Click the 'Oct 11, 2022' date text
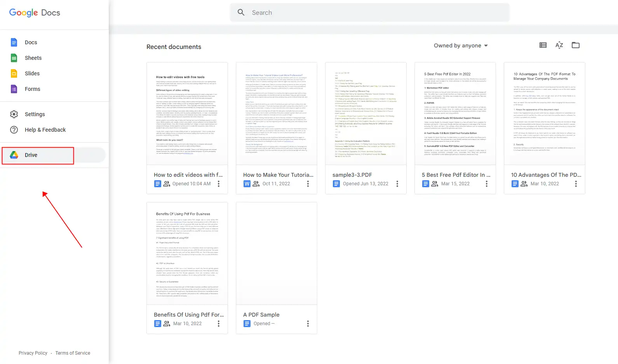Image resolution: width=618 pixels, height=364 pixels. 276,184
